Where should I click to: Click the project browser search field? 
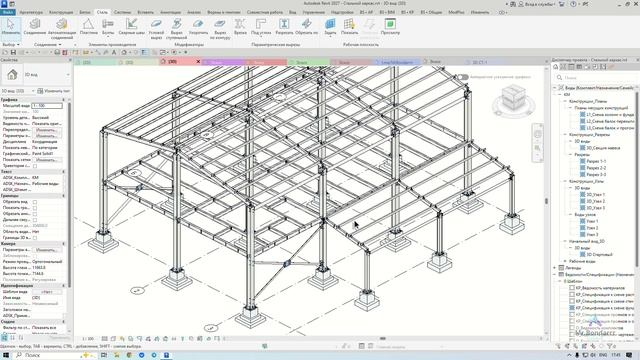596,77
